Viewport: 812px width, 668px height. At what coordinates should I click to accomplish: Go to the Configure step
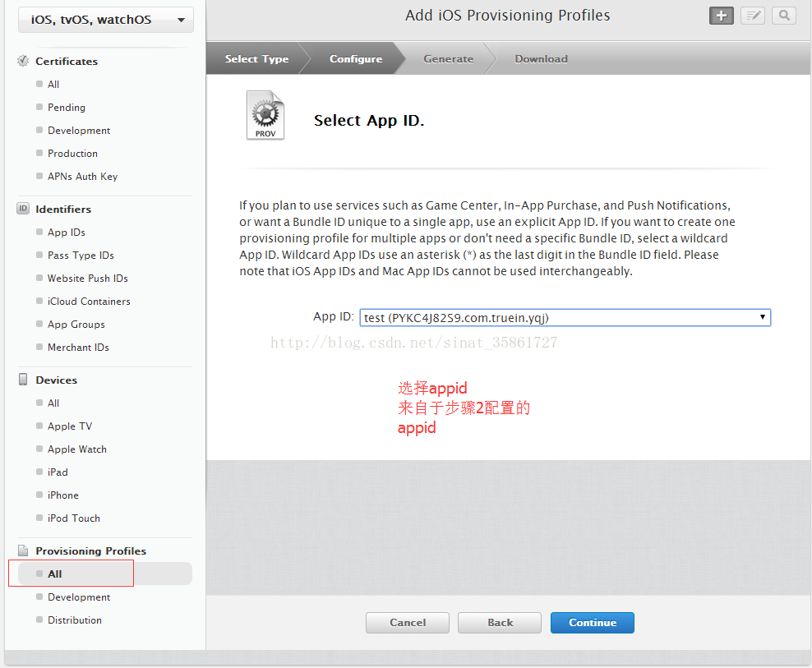click(356, 58)
